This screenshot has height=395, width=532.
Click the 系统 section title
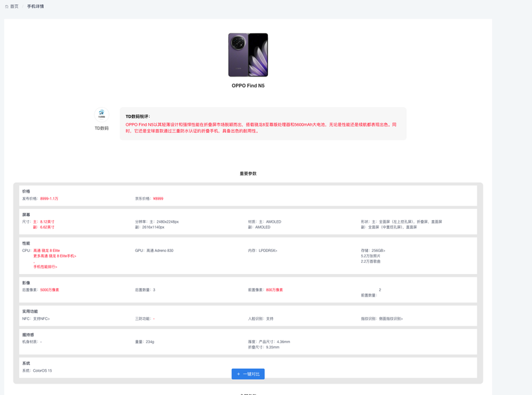click(x=26, y=364)
